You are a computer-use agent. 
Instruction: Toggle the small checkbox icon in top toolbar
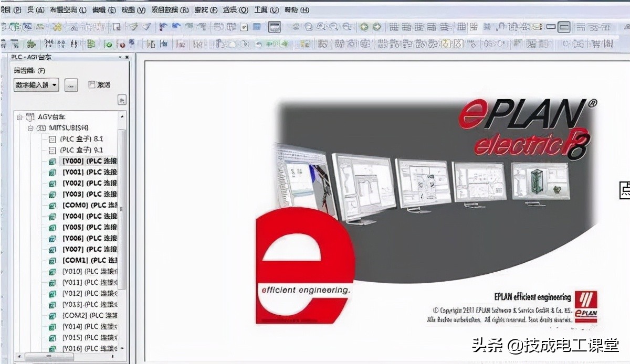pyautogui.click(x=244, y=27)
